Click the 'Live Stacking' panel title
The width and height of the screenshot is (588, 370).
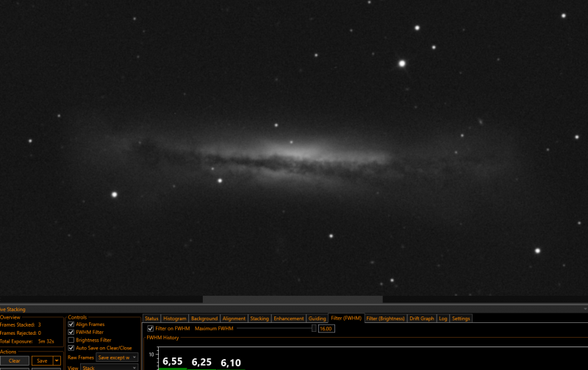[x=12, y=309]
